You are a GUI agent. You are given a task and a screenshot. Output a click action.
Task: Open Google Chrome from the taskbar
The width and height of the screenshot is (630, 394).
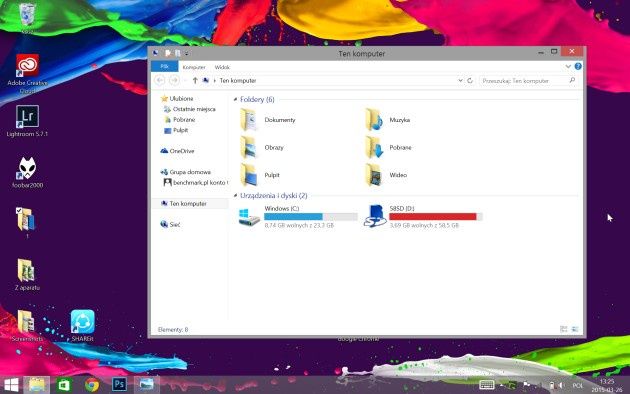[x=92, y=385]
